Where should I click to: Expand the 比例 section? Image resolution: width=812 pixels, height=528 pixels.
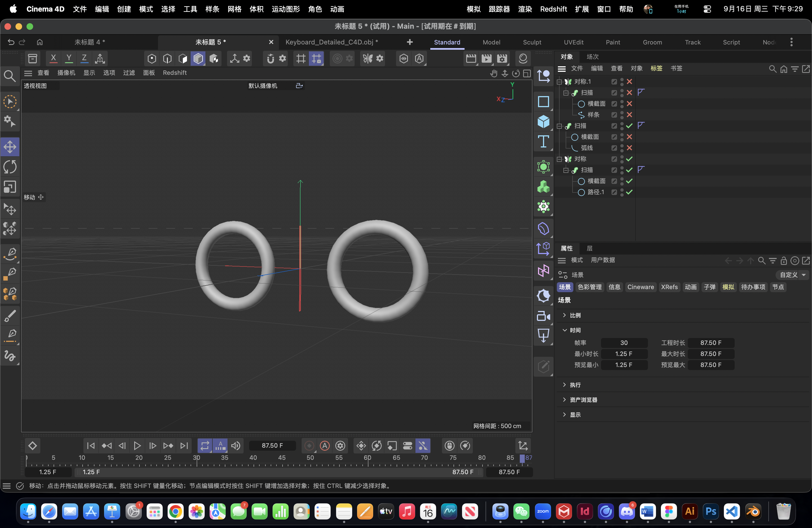pos(565,315)
